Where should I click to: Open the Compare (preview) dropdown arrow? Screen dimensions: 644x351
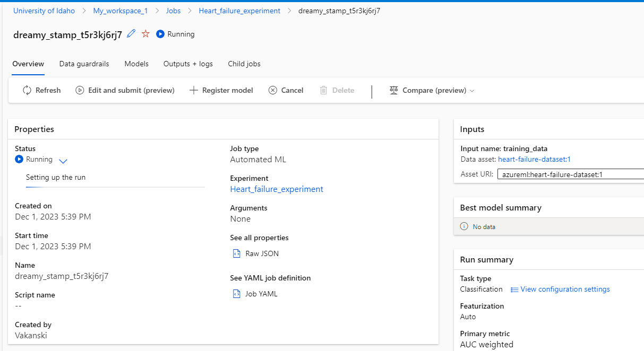click(472, 91)
